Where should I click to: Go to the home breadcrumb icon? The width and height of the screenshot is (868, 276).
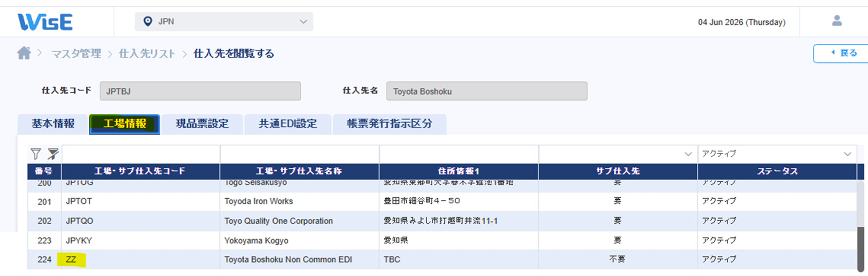click(24, 53)
